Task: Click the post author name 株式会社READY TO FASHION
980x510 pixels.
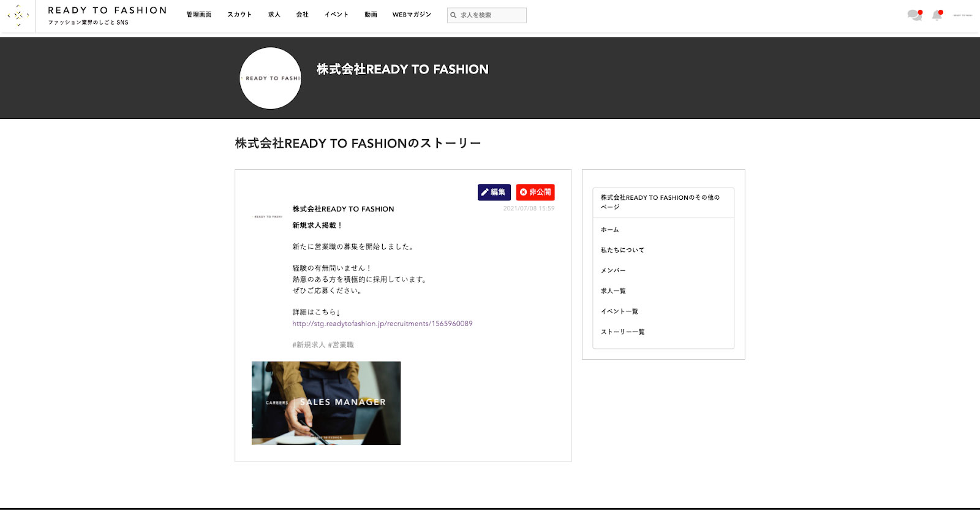Action: (x=343, y=209)
